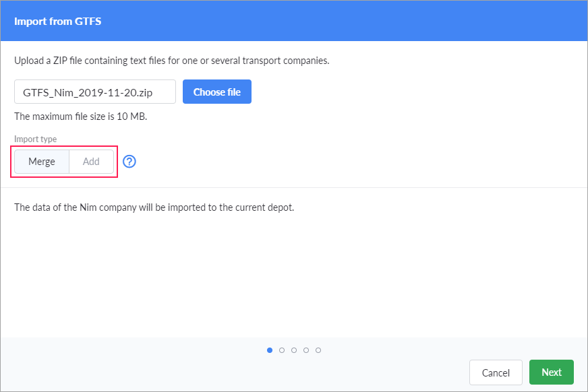Select the first filled step dot
588x392 pixels.
point(270,350)
